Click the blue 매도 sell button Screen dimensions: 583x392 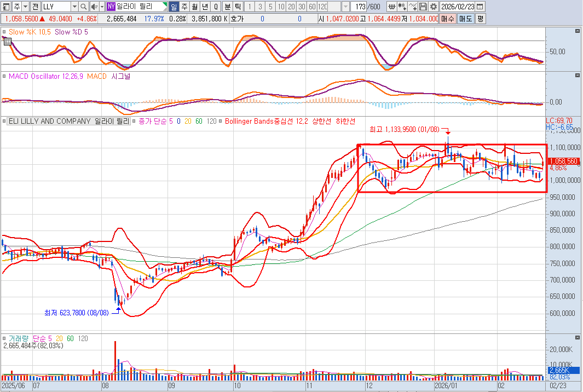pyautogui.click(x=465, y=19)
